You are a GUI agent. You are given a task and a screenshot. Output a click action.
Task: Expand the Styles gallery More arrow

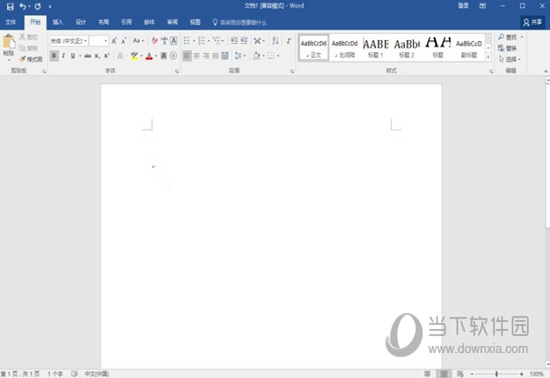488,58
